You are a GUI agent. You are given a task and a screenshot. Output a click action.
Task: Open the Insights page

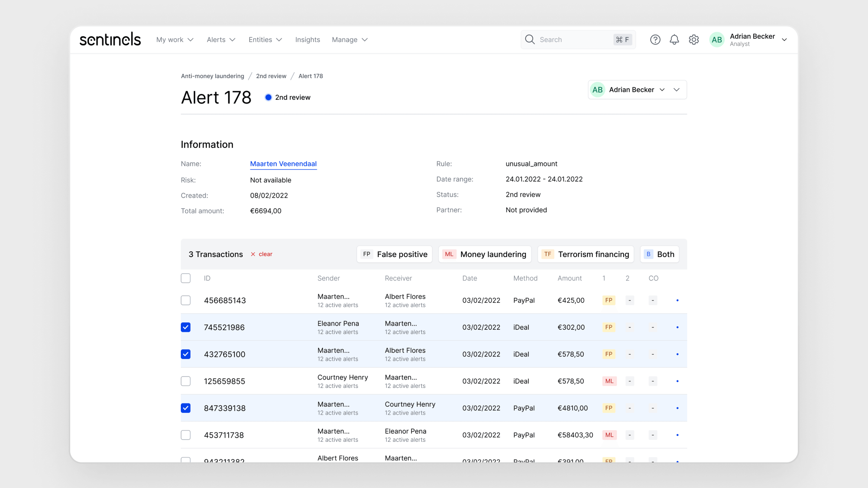(x=307, y=39)
